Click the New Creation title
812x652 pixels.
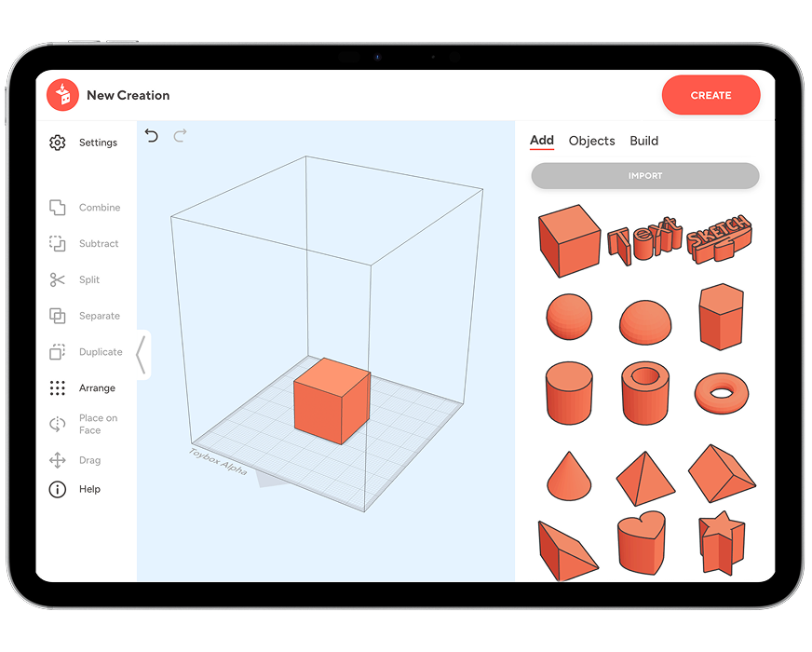point(128,95)
